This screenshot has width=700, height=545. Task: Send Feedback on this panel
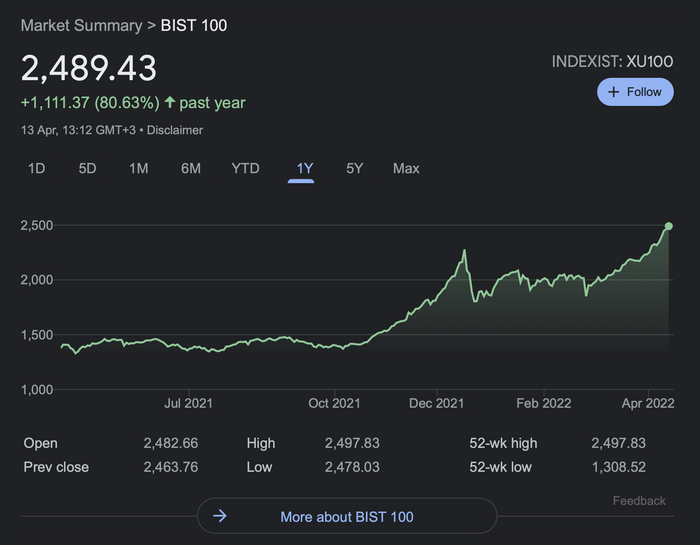pos(639,501)
